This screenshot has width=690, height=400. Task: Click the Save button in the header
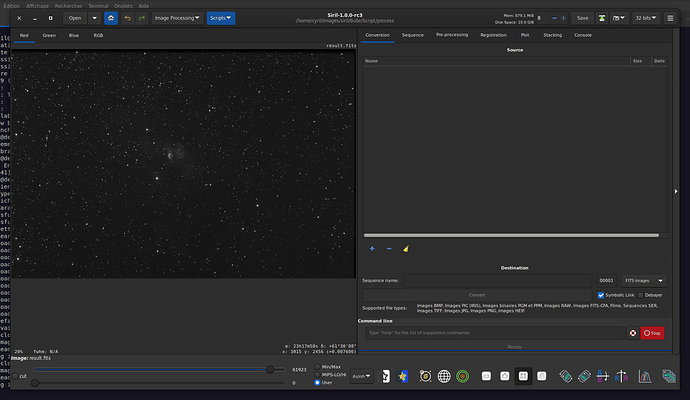582,18
